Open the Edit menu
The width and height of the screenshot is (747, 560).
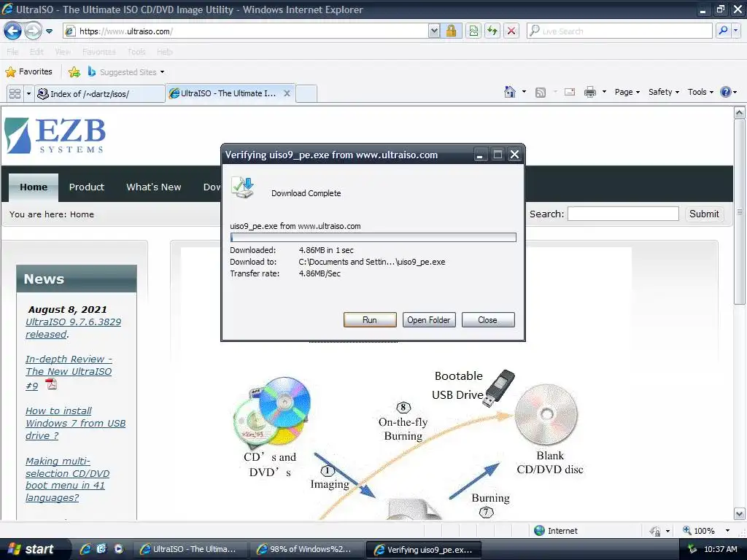(x=36, y=52)
